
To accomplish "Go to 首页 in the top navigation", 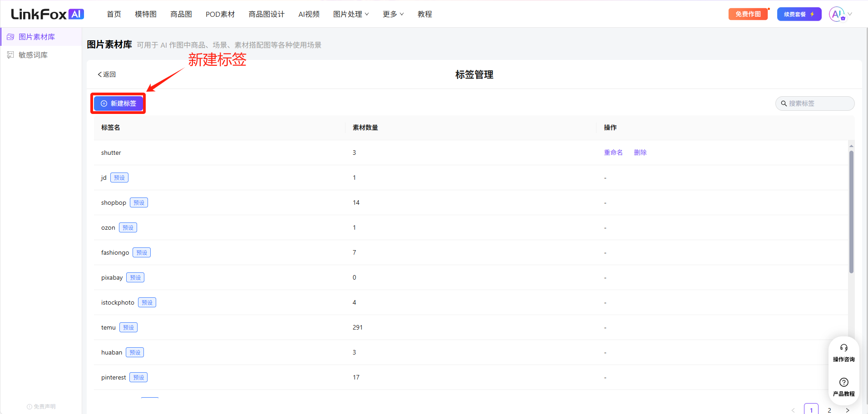I will tap(114, 14).
